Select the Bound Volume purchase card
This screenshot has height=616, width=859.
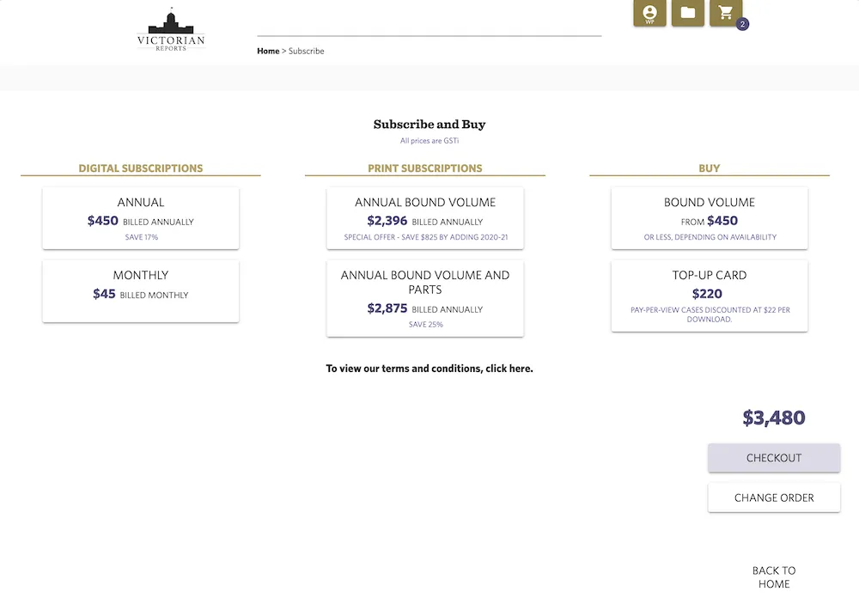[x=709, y=217]
